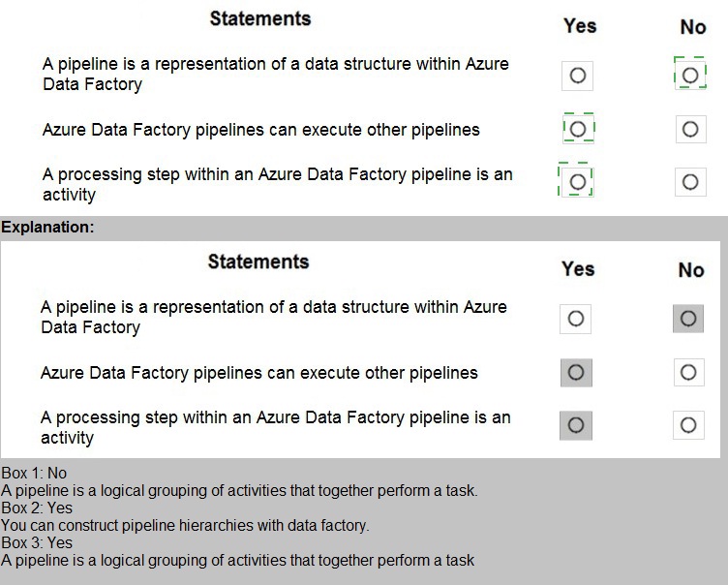Screen dimensions: 728x585
Task: Click shaded Yes radio for processing step under Explanation
Action: 576,425
